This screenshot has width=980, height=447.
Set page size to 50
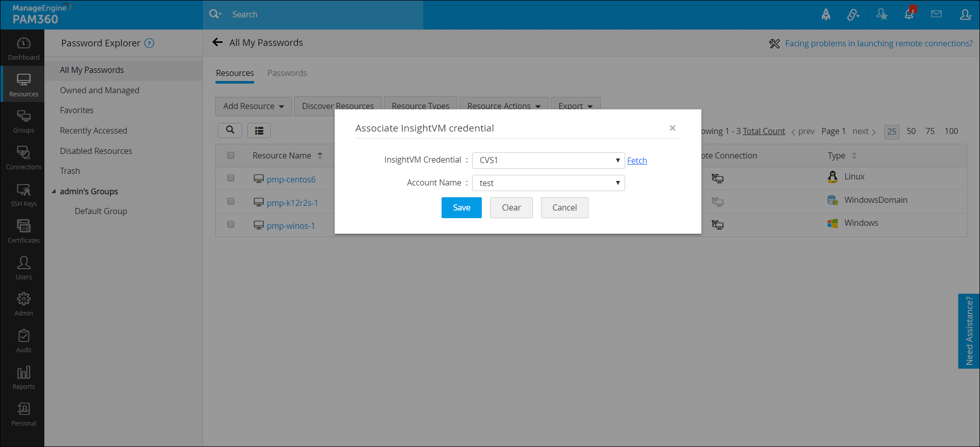tap(911, 131)
